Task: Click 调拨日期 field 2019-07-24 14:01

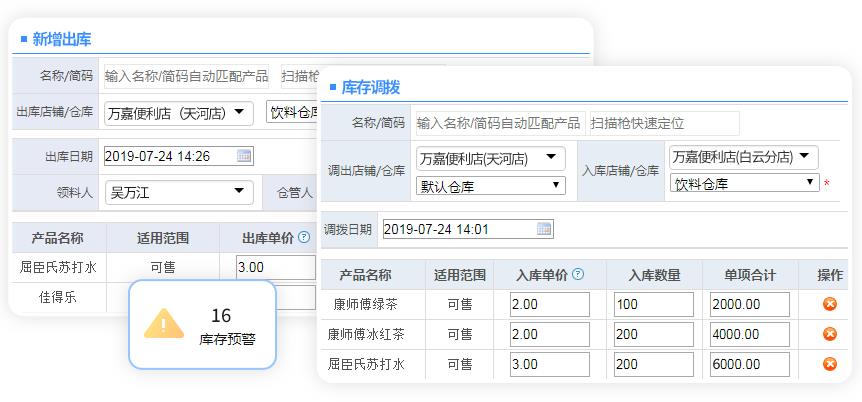Action: tap(468, 229)
